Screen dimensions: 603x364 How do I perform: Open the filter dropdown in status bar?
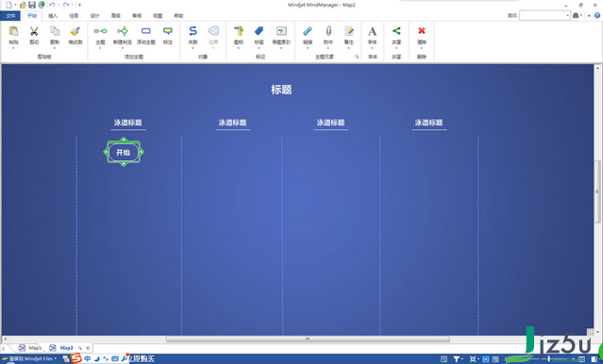point(461,359)
